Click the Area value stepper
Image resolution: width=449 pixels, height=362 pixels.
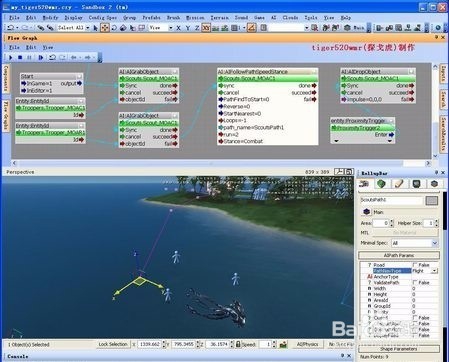392,223
